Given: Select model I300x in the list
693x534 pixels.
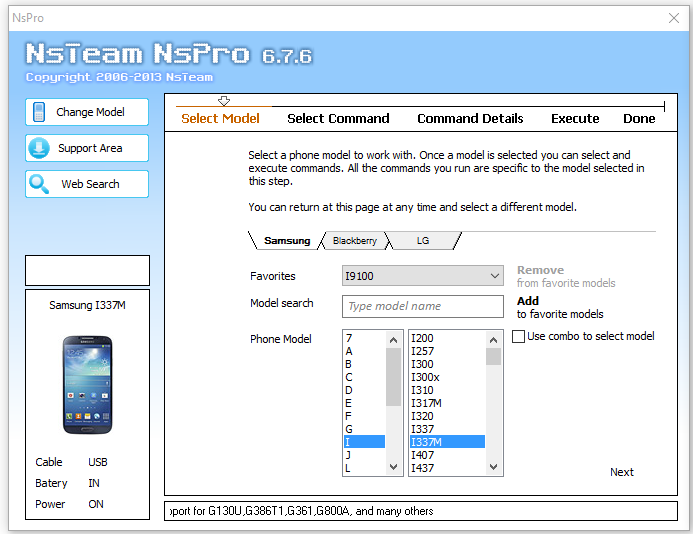Looking at the screenshot, I should (447, 377).
